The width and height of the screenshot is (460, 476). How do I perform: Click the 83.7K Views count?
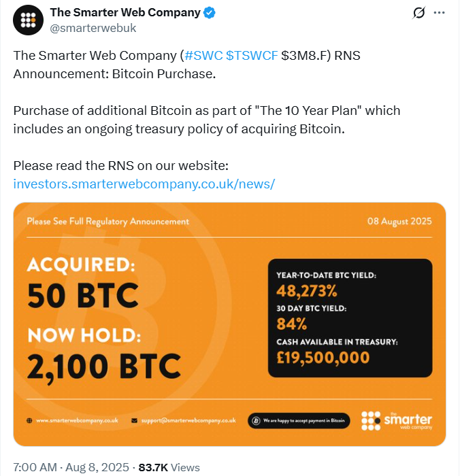click(x=169, y=467)
